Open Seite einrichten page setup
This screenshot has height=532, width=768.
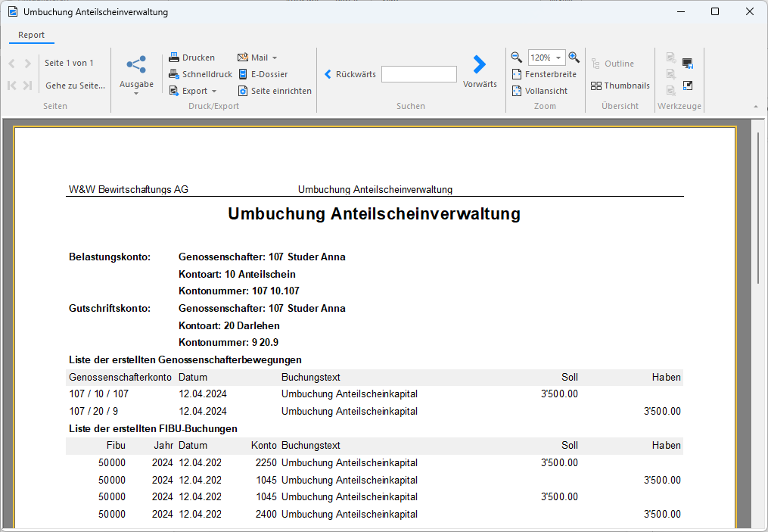[275, 91]
